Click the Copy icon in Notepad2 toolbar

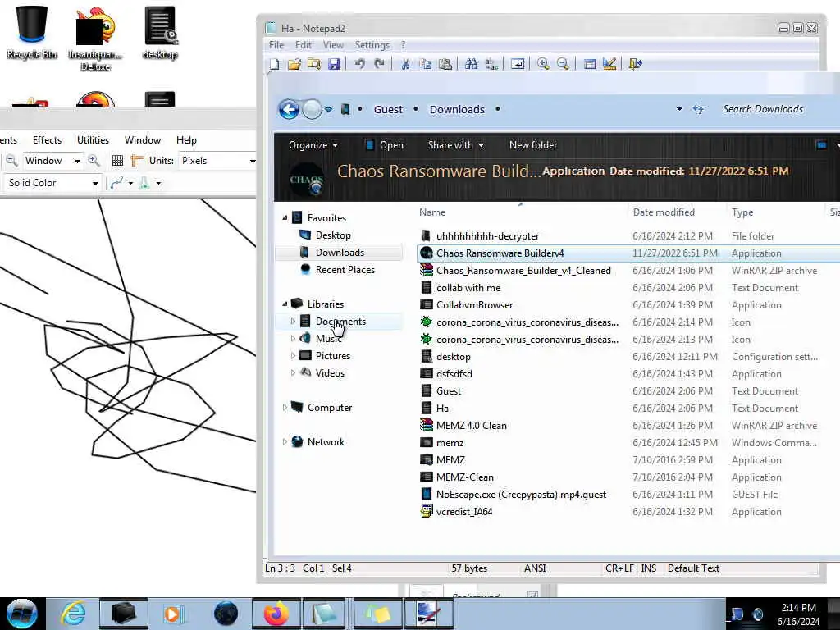click(x=426, y=64)
